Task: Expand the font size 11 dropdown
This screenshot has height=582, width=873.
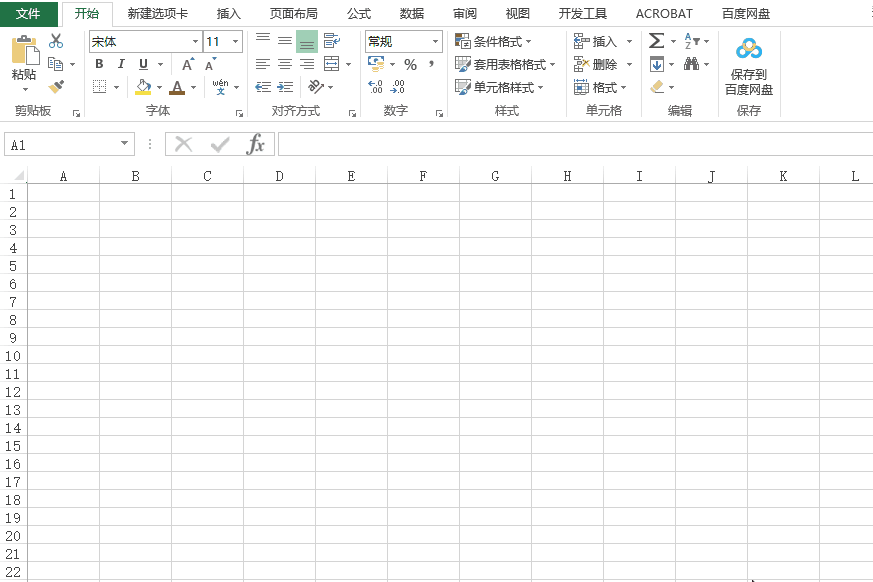Action: coord(236,42)
